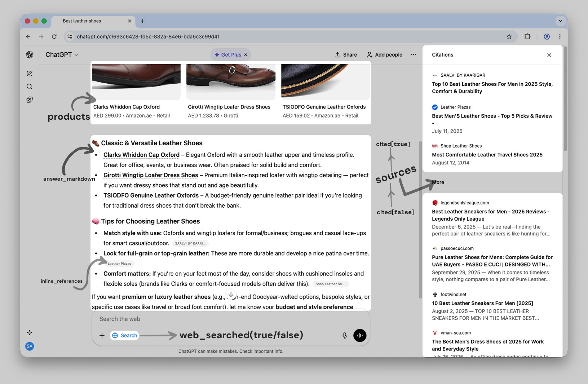Open the tab search chevron at top right
This screenshot has height=384, width=588.
[560, 21]
